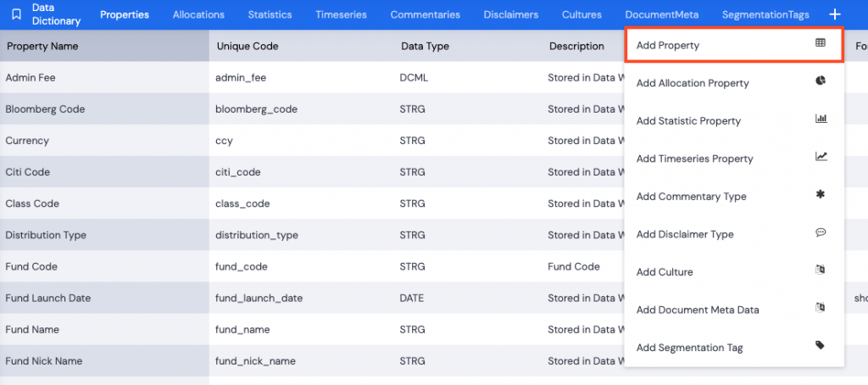This screenshot has width=868, height=385.
Task: Select the Fund Nick Name property name
Action: [x=44, y=361]
